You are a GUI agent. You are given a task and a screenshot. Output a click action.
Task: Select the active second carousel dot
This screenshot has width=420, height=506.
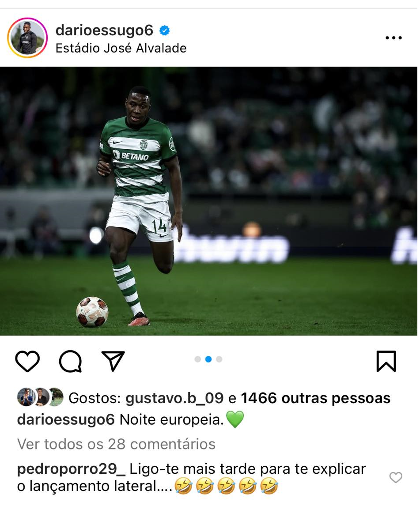click(x=208, y=359)
